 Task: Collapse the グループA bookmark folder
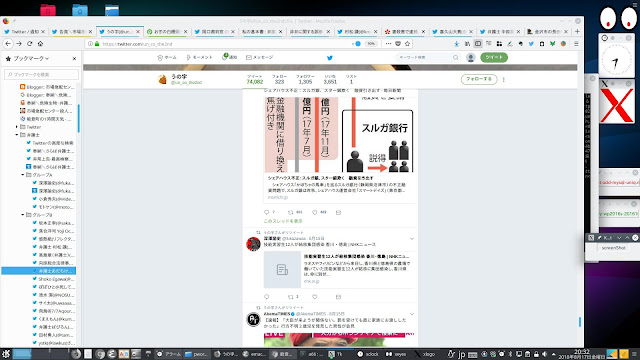point(23,175)
